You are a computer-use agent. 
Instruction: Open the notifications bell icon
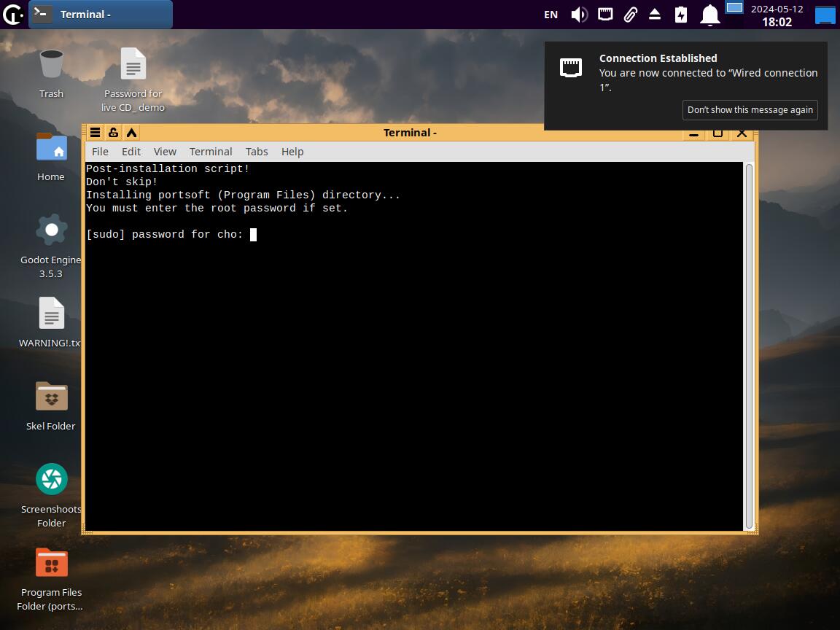point(709,15)
